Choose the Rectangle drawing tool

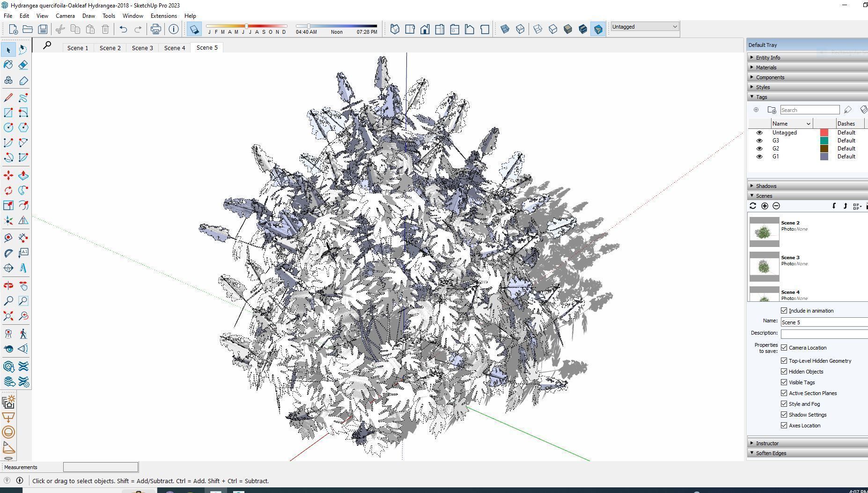tap(8, 112)
